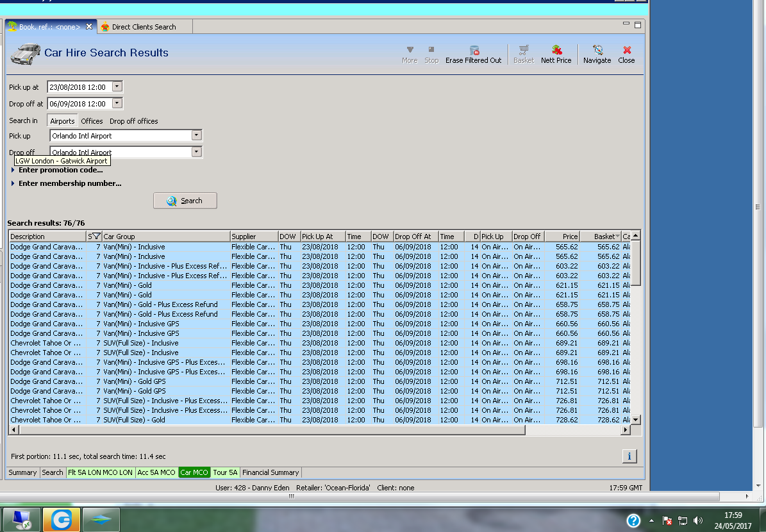Sort by Price column header
This screenshot has width=766, height=532.
(x=562, y=237)
